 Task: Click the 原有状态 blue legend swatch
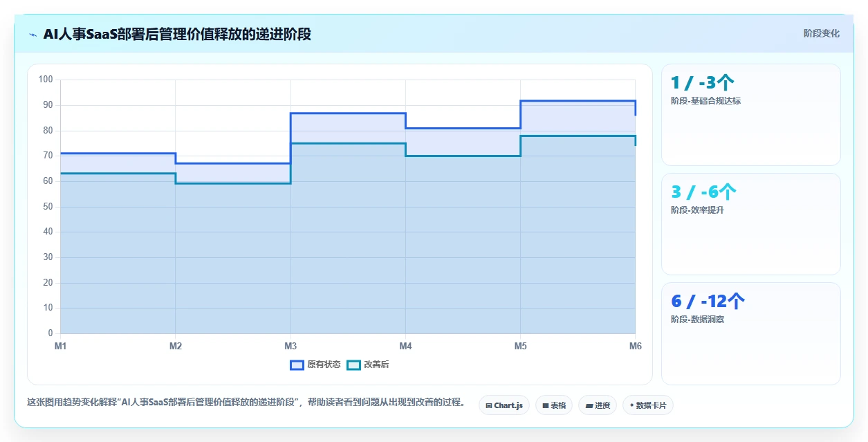tap(297, 365)
